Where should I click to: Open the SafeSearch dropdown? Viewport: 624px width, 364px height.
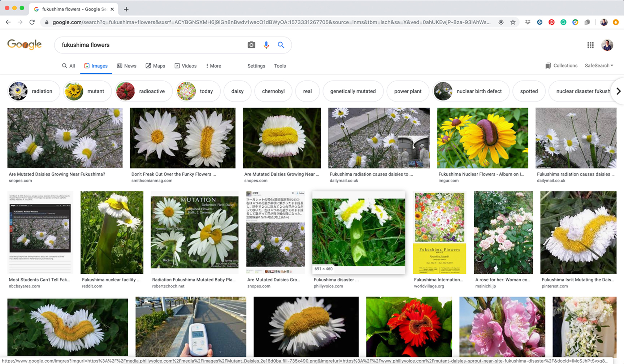599,66
